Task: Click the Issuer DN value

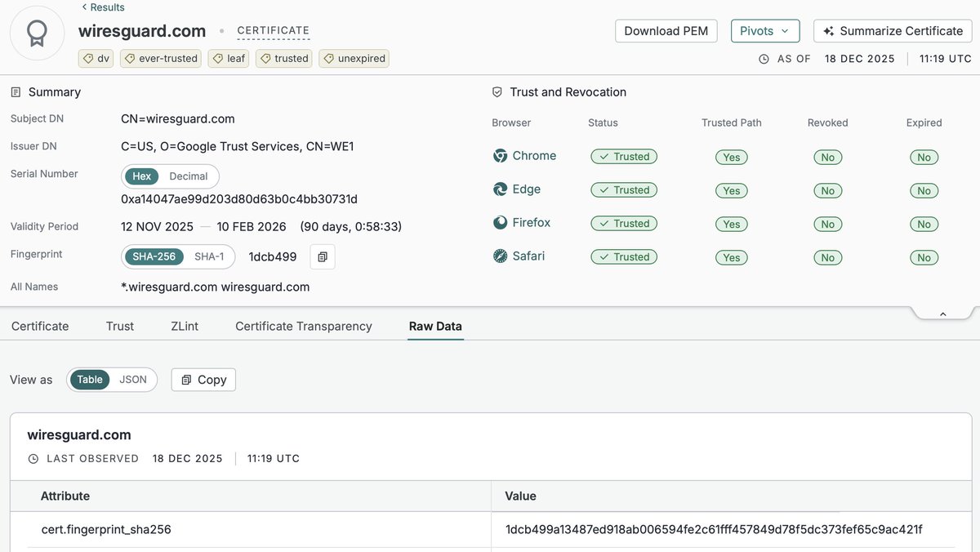Action: pos(238,147)
